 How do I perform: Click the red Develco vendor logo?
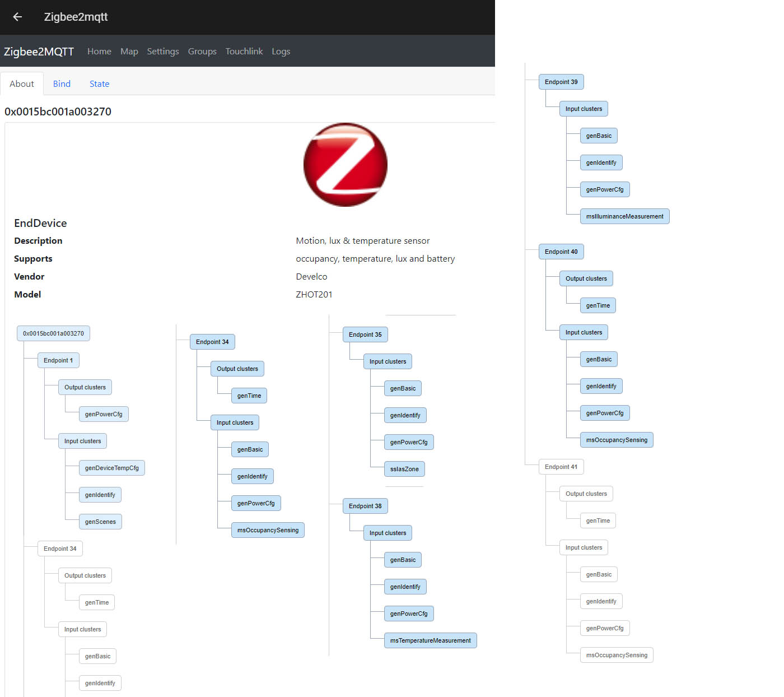[x=345, y=164]
